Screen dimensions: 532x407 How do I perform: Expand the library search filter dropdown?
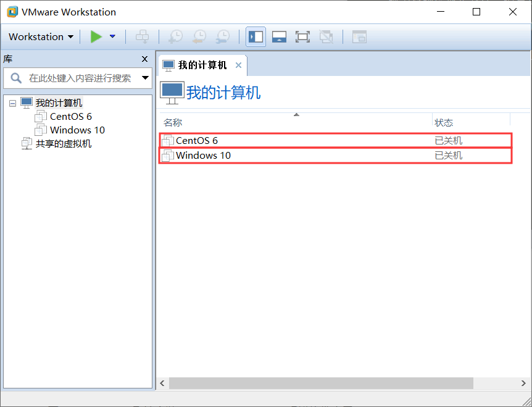(x=146, y=78)
